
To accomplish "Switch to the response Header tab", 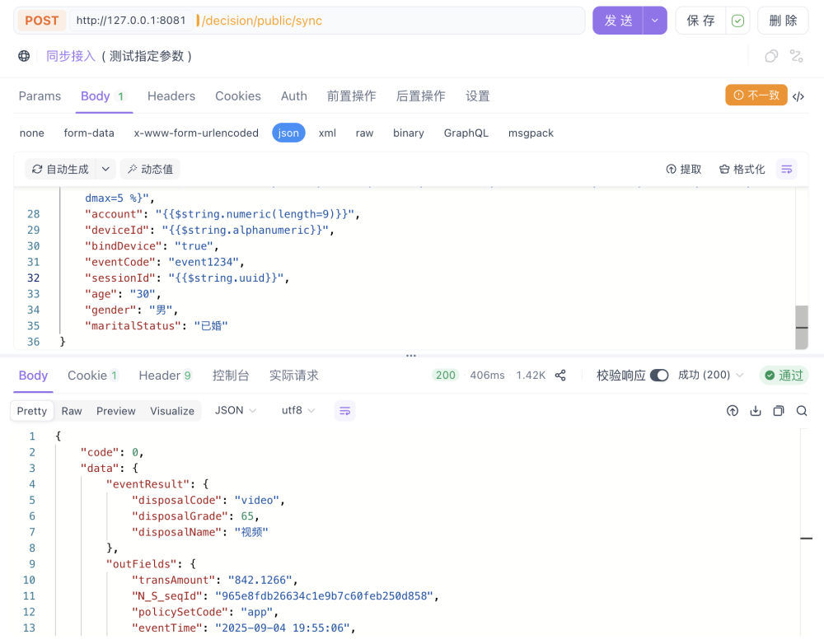I will (166, 376).
